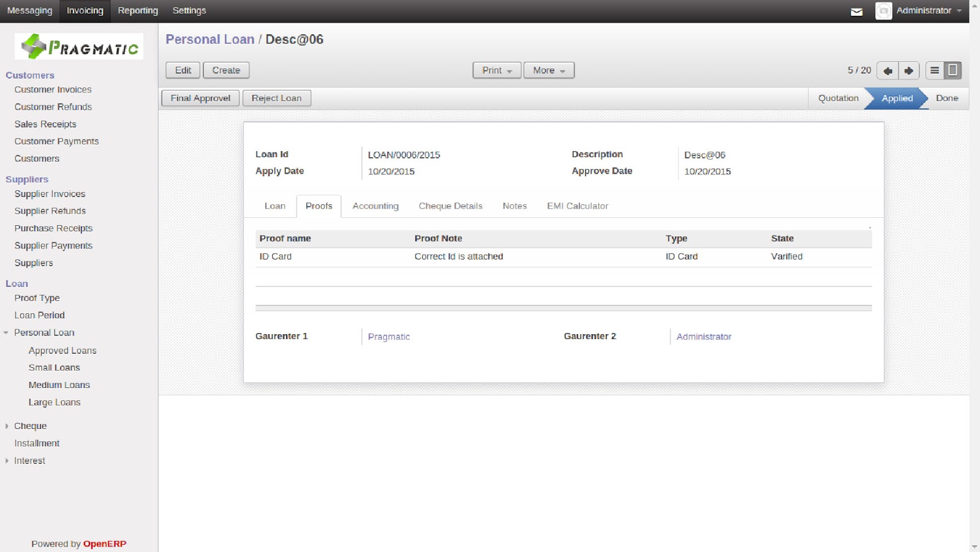
Task: Open Proof Type in sidebar
Action: [x=37, y=298]
